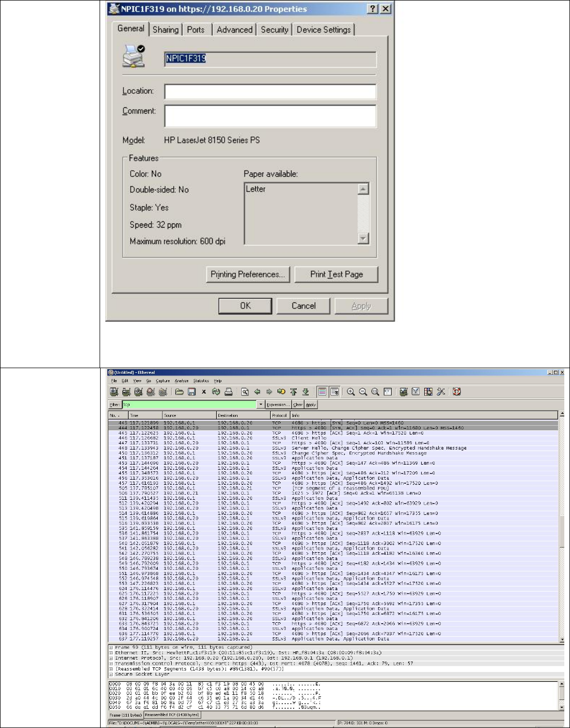Open coloring rules toolbar icon
The width and height of the screenshot is (570, 728).
coord(428,392)
